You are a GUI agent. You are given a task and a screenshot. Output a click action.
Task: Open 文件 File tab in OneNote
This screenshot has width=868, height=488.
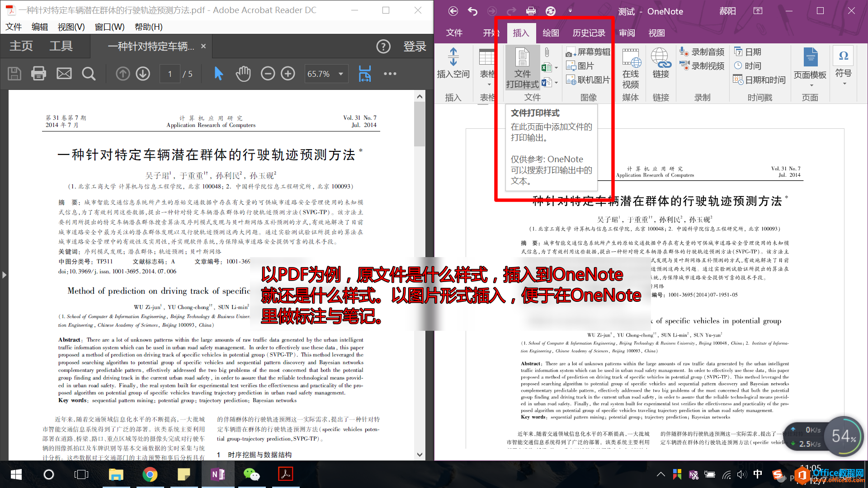coord(454,33)
